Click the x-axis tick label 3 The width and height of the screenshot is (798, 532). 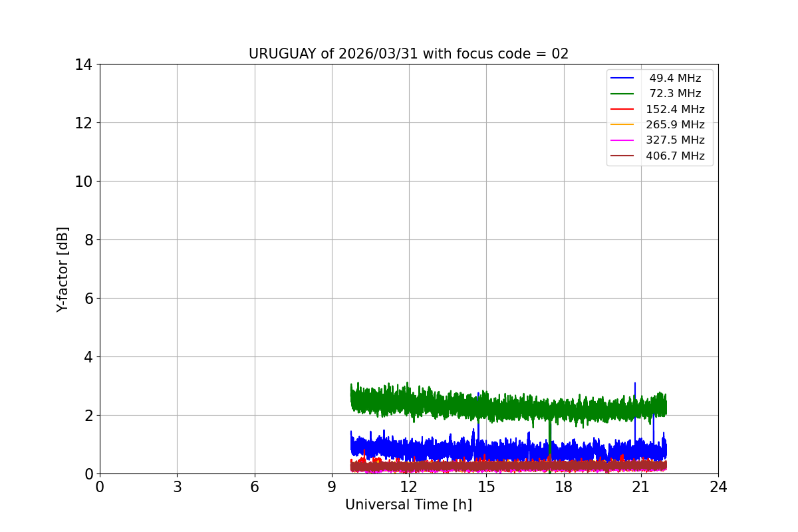tap(177, 487)
